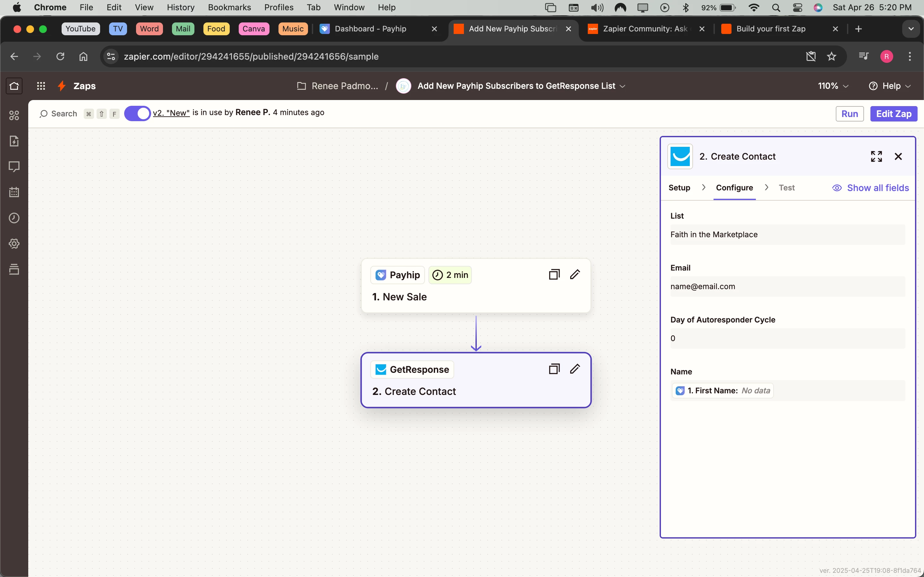Screen dimensions: 924x577
Task: Expand the Zap title dropdown chevron
Action: click(622, 86)
